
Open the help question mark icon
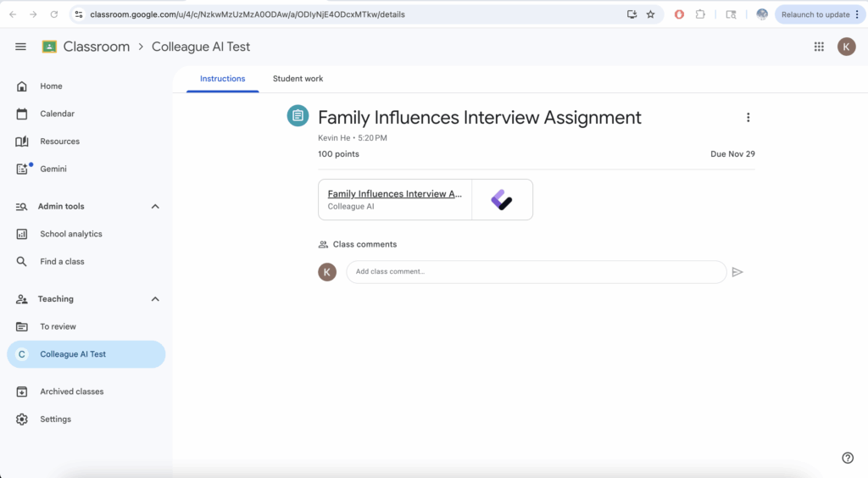[848, 458]
